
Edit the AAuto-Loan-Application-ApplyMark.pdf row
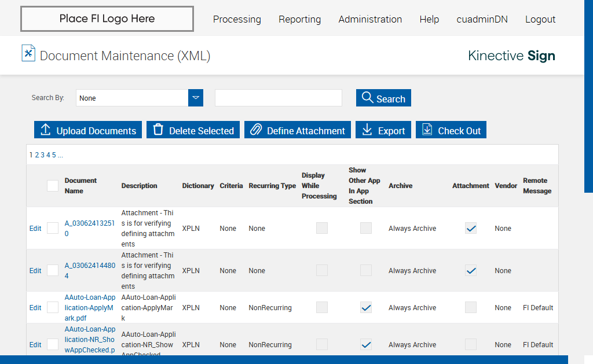(x=35, y=308)
